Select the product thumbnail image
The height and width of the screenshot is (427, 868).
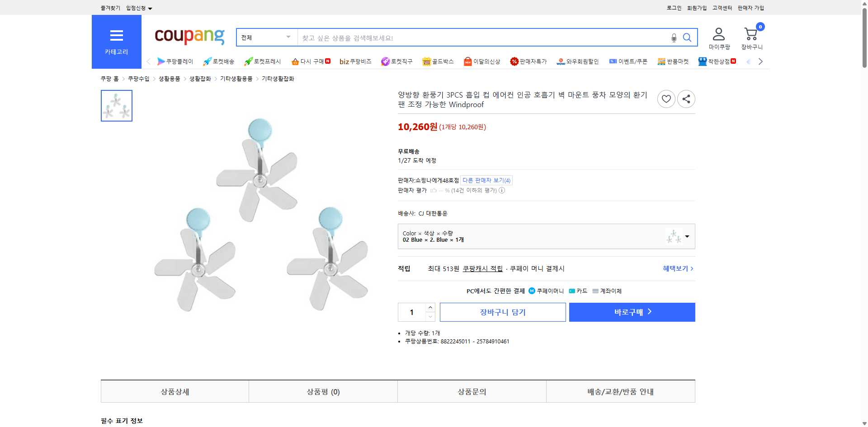pos(116,105)
